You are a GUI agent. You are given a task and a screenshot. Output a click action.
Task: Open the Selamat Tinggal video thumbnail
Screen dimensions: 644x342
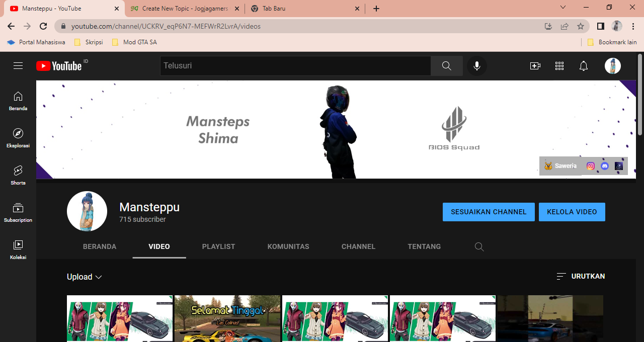tap(227, 319)
